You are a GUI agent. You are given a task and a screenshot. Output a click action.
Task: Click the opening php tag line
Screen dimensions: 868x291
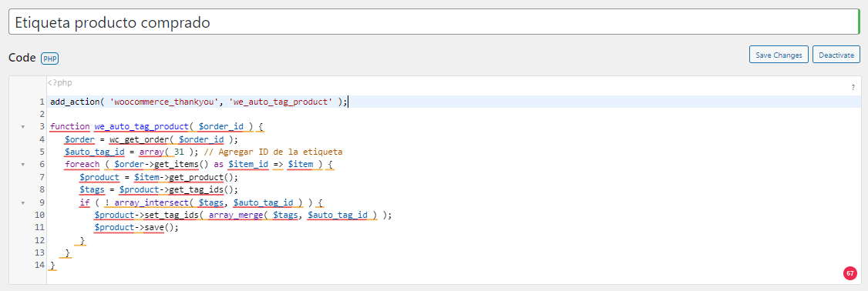[x=60, y=83]
